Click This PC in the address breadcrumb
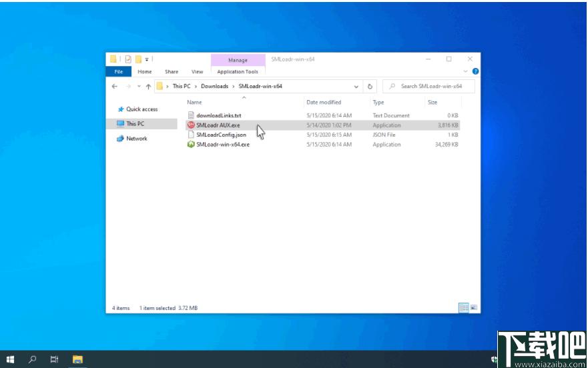588x368 pixels. pos(182,86)
